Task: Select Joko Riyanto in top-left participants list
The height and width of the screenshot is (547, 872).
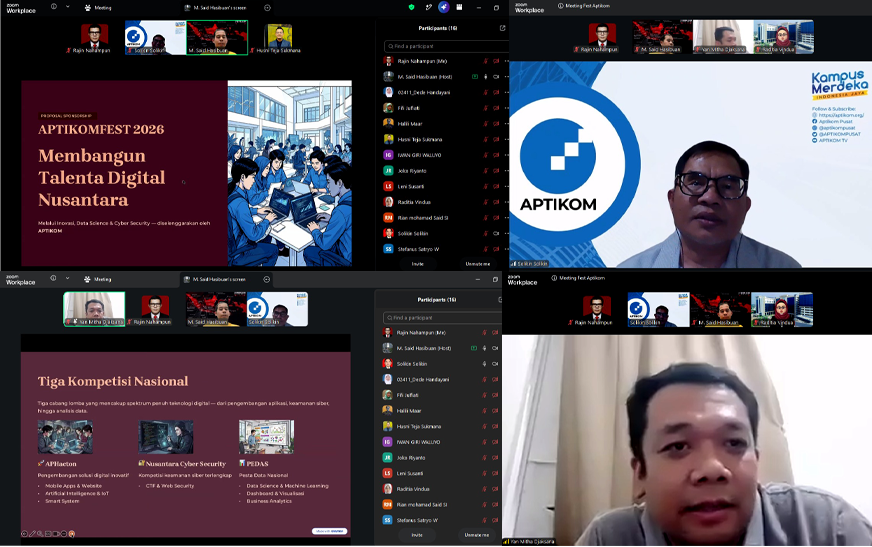Action: tap(445, 171)
